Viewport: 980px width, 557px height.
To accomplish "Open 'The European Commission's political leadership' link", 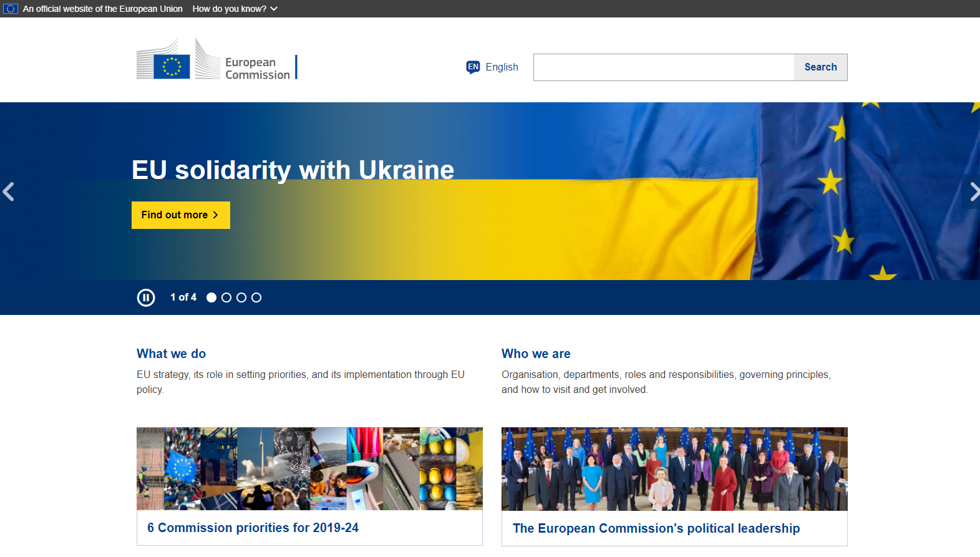I will pyautogui.click(x=656, y=528).
